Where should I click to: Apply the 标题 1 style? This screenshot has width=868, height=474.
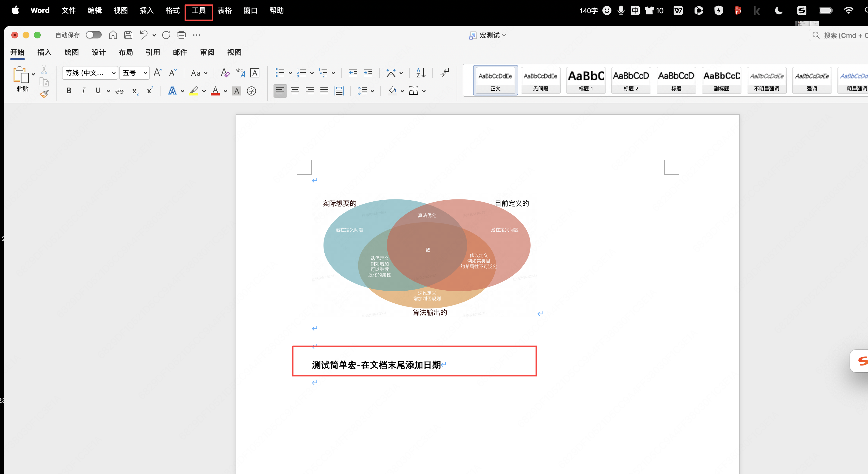pos(586,80)
